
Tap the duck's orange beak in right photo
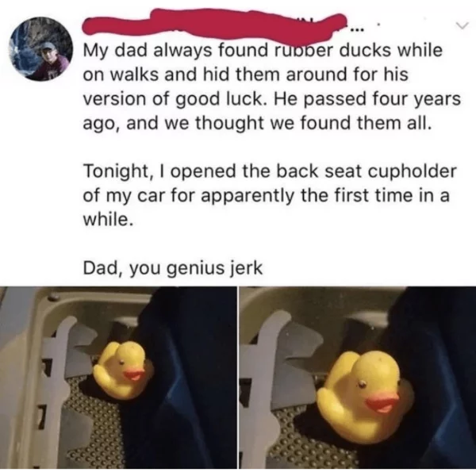tap(382, 402)
